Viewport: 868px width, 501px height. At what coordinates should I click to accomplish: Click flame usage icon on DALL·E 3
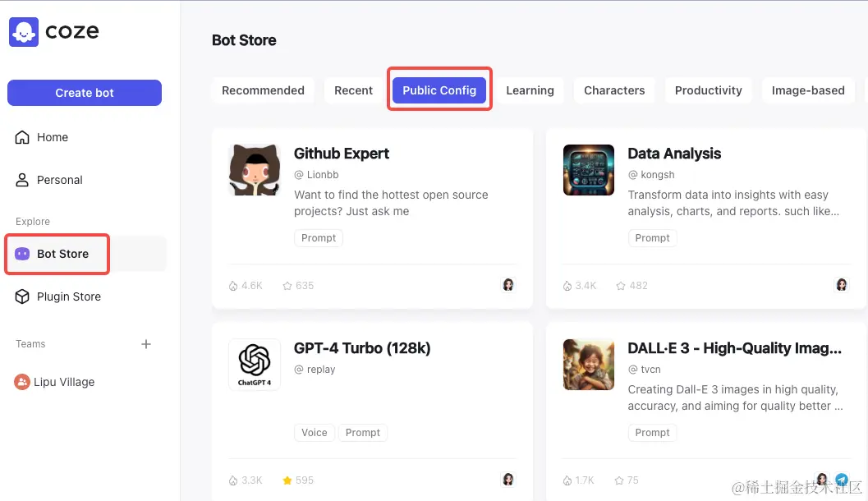pyautogui.click(x=567, y=480)
